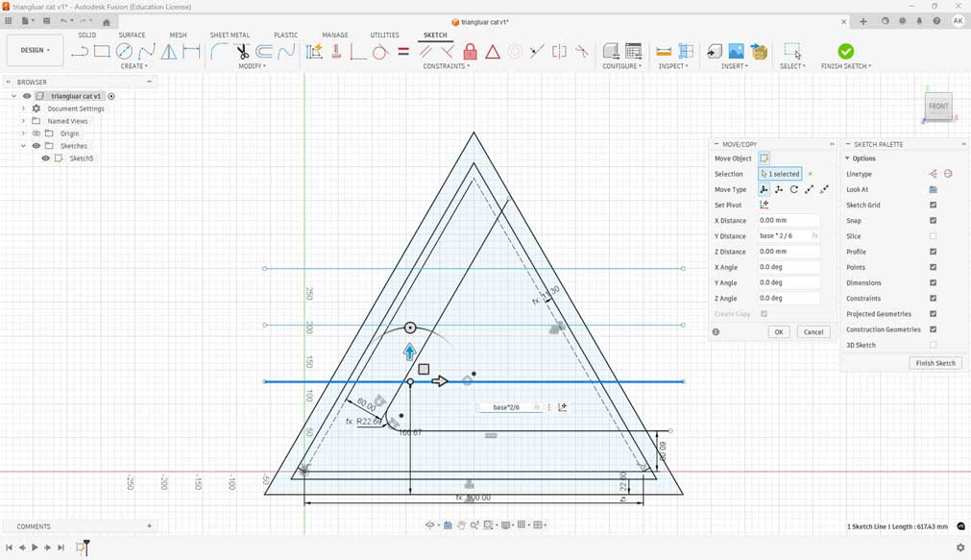
Task: Click the '1 selected' selection button
Action: point(780,174)
